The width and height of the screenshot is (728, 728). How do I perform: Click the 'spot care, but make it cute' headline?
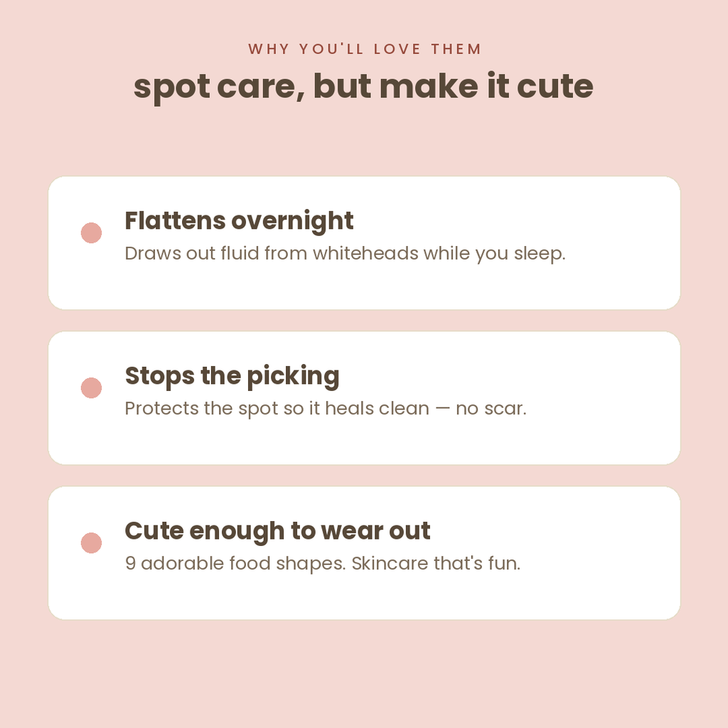[x=363, y=87]
